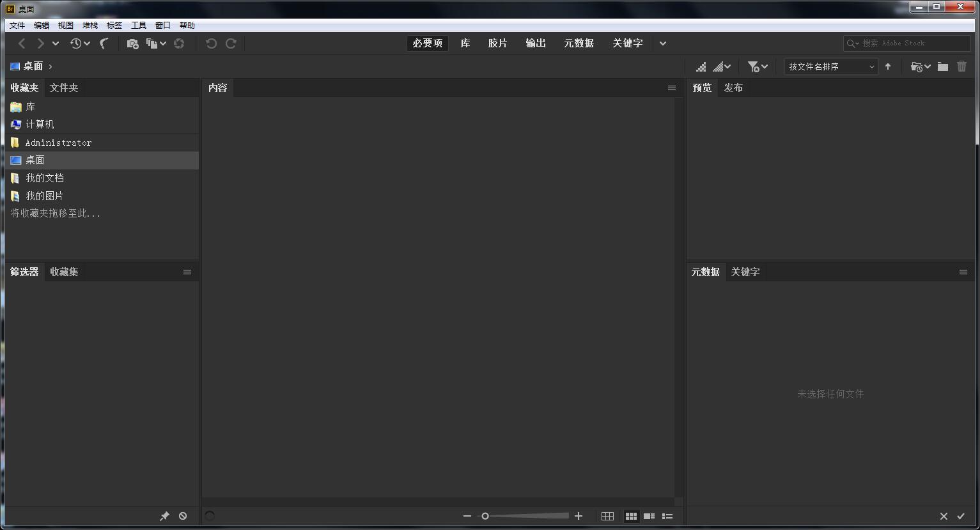Image resolution: width=980 pixels, height=530 pixels.
Task: Open the Get Photos from Camera tool
Action: 132,43
